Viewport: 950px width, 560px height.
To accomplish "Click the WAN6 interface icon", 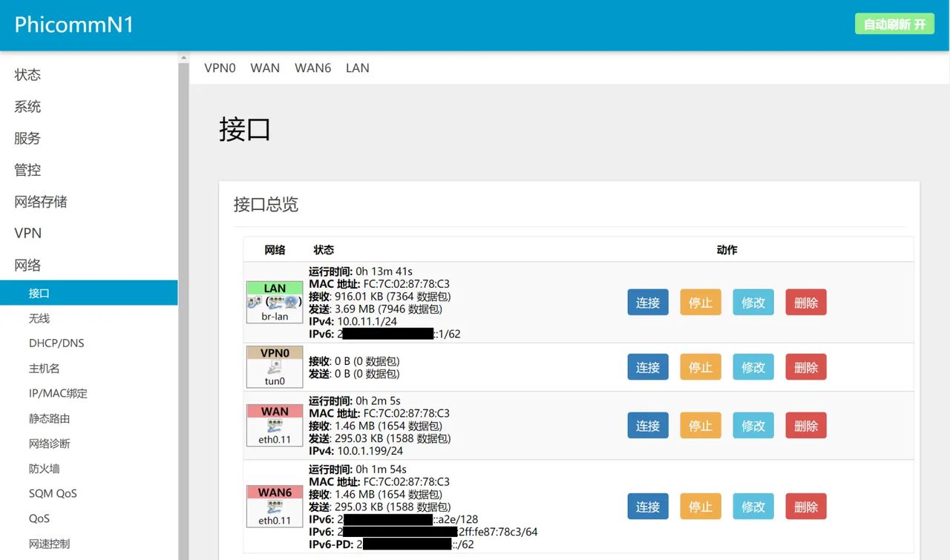I will (x=274, y=507).
